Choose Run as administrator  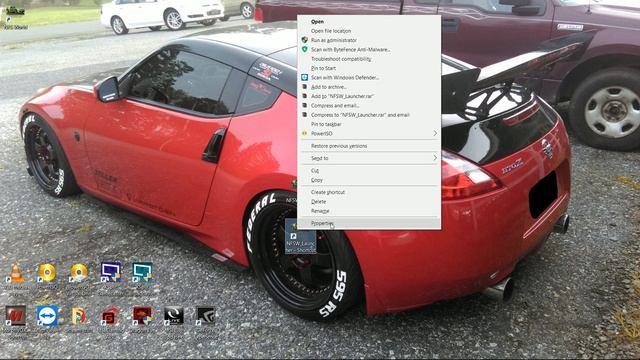369,40
